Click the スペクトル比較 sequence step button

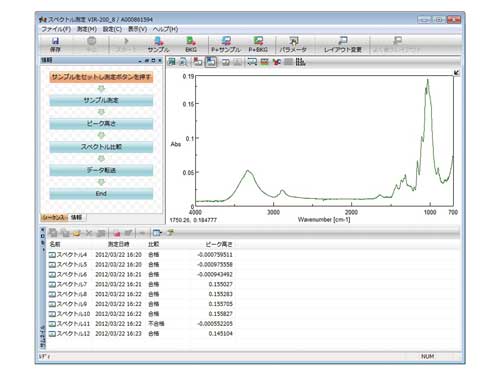point(101,147)
